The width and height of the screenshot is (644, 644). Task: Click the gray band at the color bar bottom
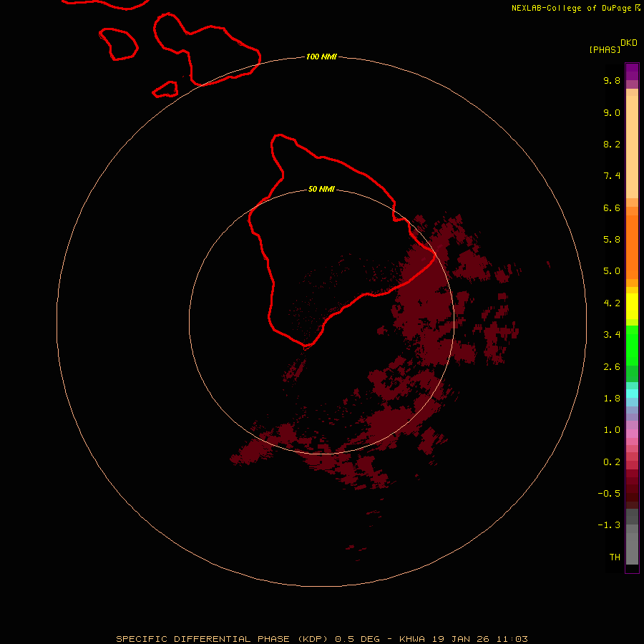pos(632,545)
